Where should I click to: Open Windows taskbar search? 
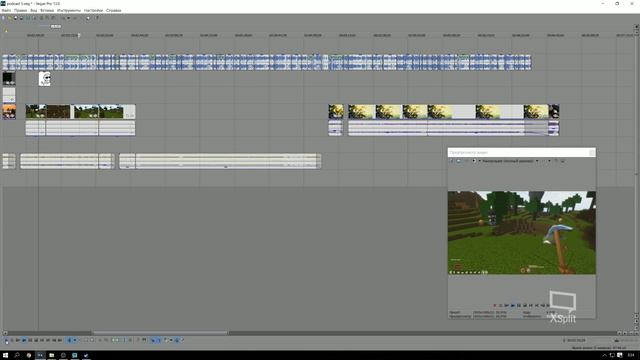click(17, 356)
